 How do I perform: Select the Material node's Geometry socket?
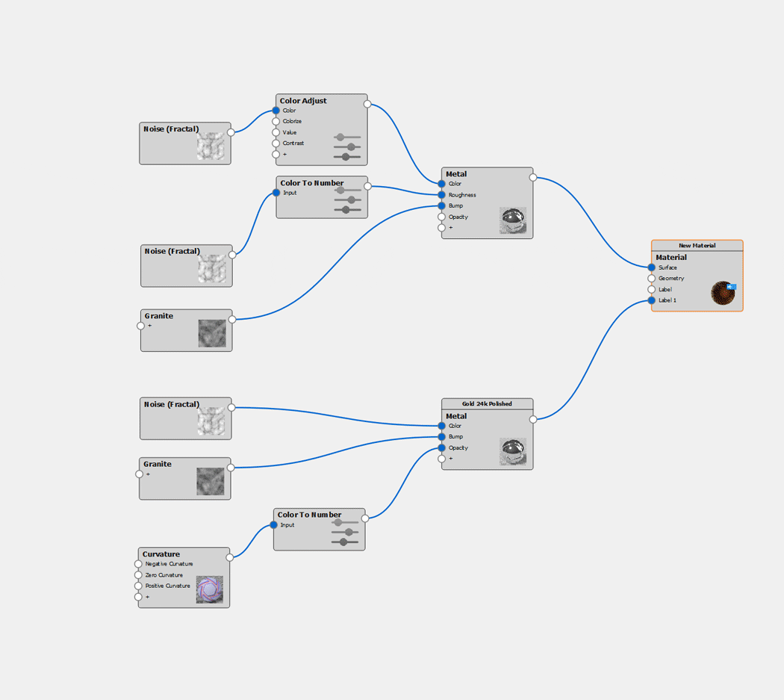652,279
